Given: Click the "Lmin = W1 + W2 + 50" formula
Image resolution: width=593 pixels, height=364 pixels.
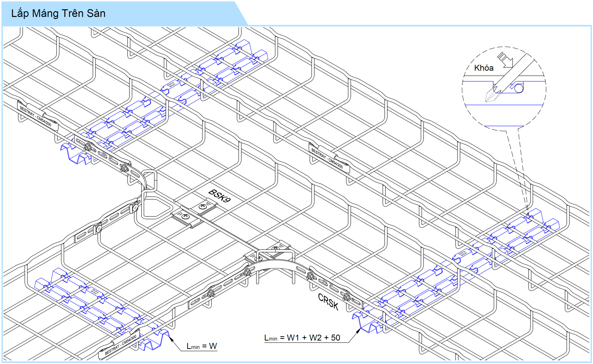Looking at the screenshot, I should (x=302, y=338).
